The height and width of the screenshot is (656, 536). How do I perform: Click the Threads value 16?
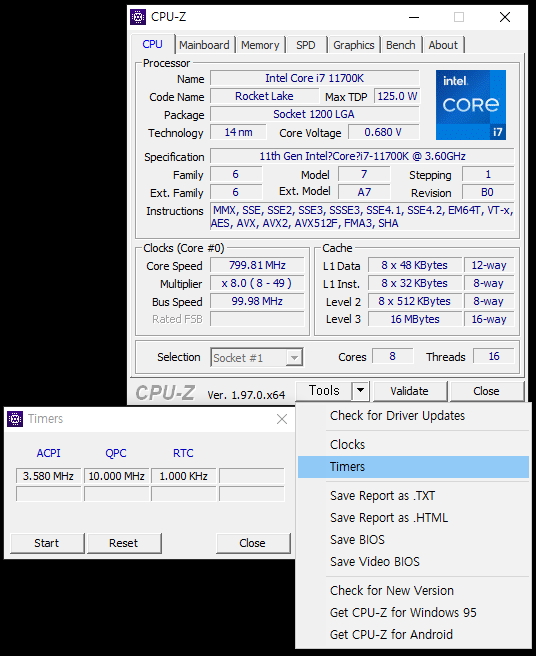pyautogui.click(x=494, y=356)
